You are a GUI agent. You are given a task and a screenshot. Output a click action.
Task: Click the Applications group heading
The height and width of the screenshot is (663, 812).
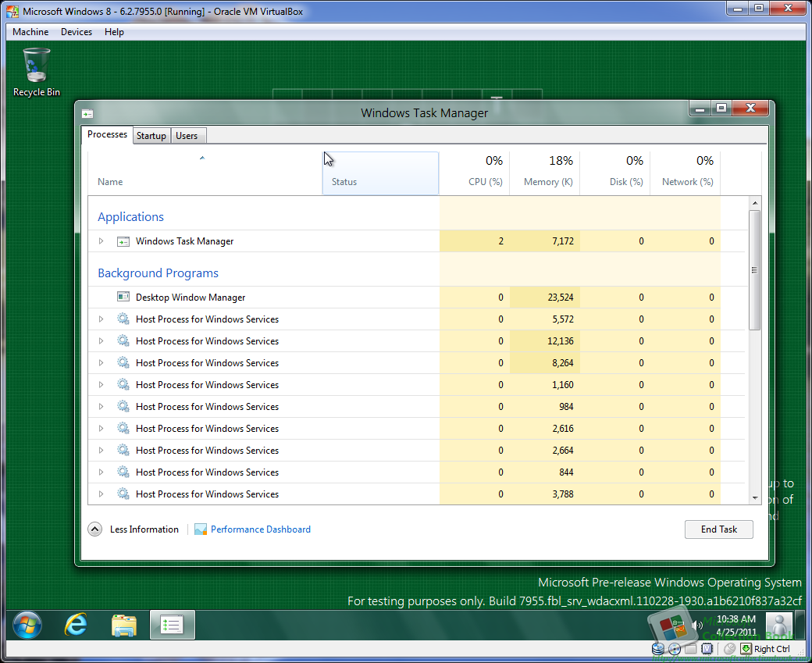pyautogui.click(x=130, y=216)
